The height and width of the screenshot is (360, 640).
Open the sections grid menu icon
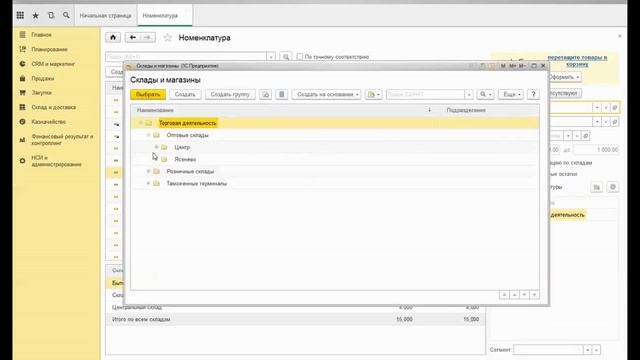[20, 16]
